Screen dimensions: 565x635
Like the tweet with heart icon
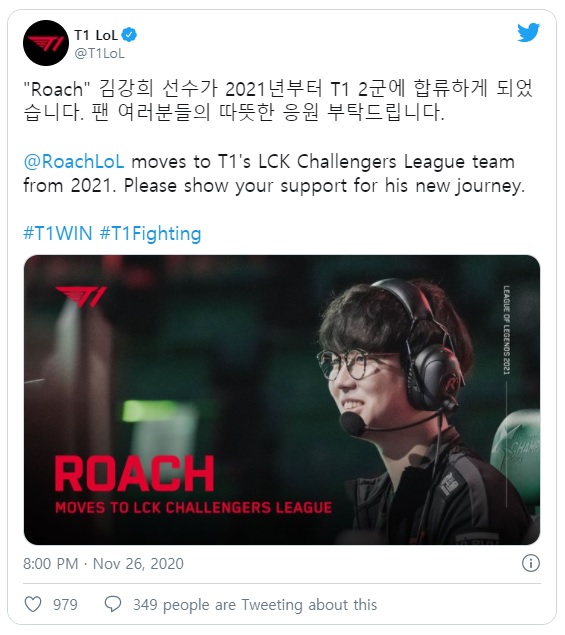[33, 604]
